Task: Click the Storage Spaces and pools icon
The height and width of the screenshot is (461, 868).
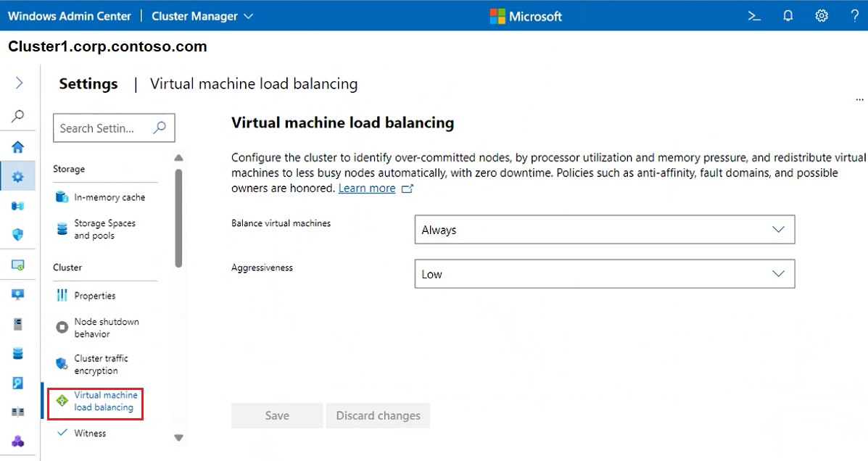Action: coord(62,229)
